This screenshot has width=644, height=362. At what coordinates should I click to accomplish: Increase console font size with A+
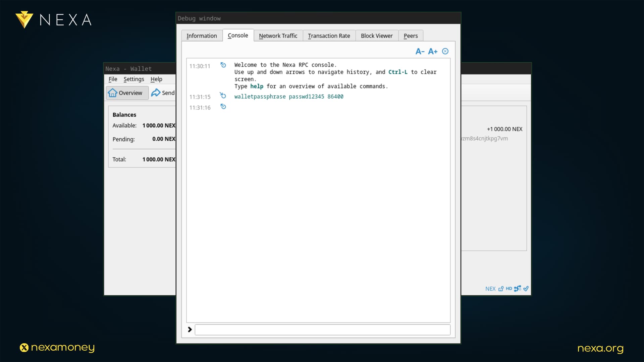pos(433,51)
